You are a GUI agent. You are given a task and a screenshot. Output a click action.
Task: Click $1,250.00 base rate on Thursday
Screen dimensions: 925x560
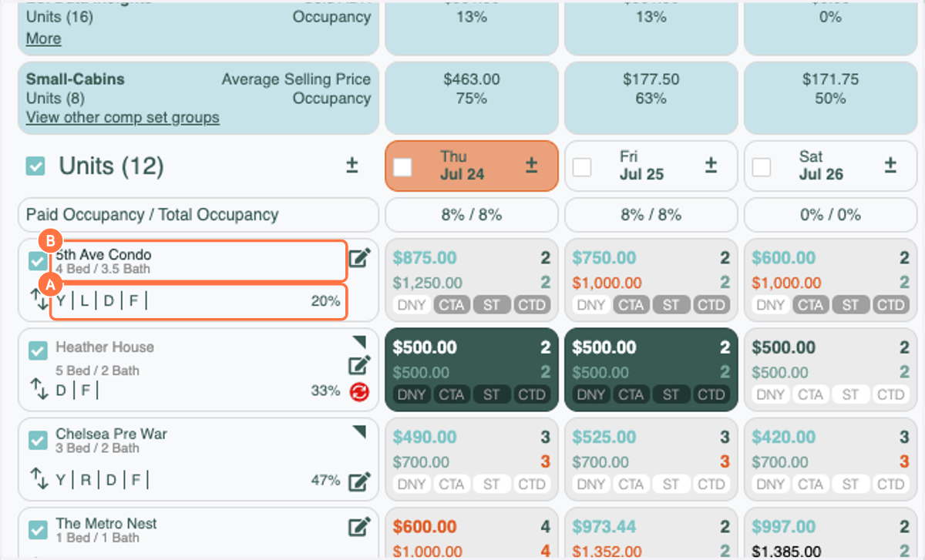[428, 283]
